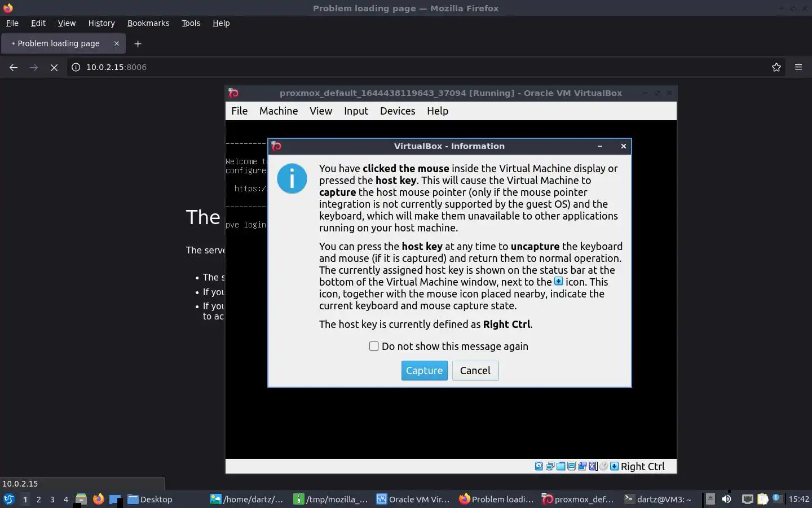Viewport: 812px width, 508px height.
Task: Click the site information icon in address bar
Action: tap(76, 67)
